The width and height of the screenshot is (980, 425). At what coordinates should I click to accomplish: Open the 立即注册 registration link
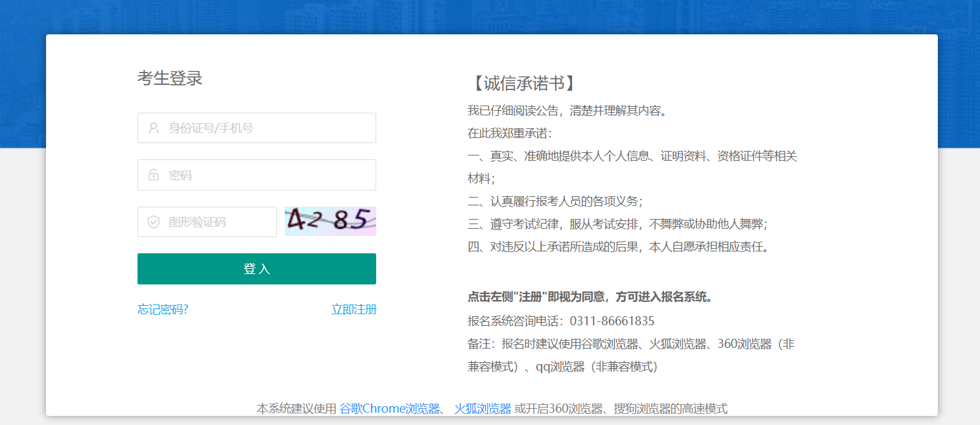[353, 310]
